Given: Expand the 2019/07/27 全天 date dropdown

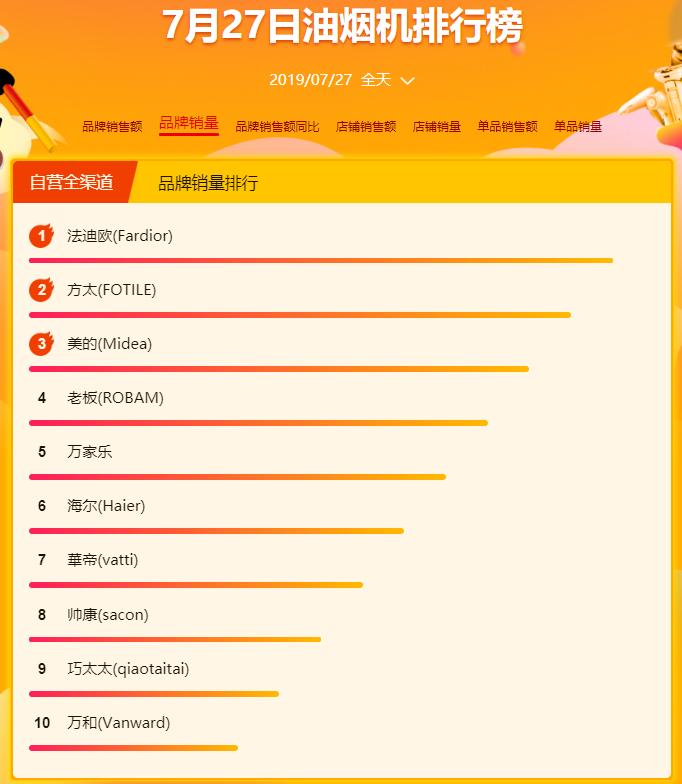Looking at the screenshot, I should coord(341,80).
